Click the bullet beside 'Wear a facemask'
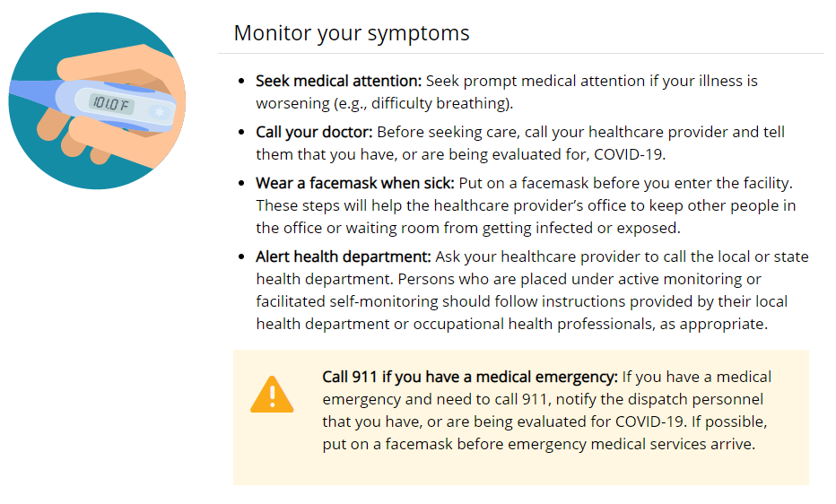 tap(241, 183)
